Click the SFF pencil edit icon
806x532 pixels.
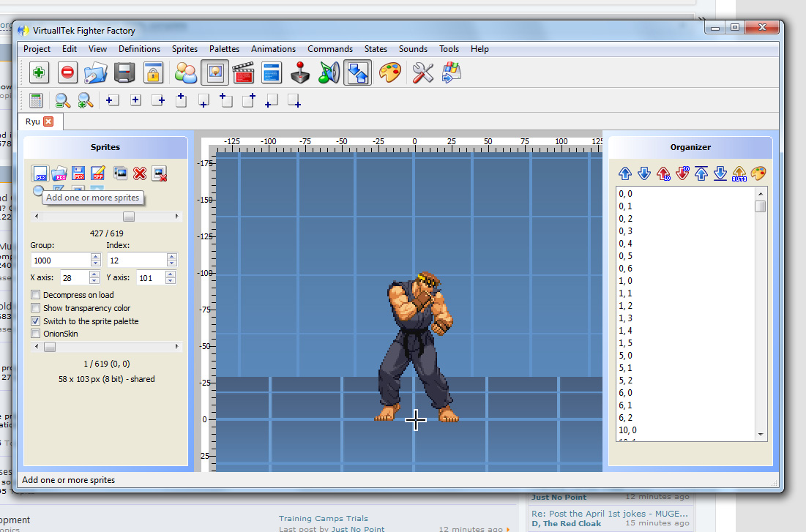click(97, 173)
